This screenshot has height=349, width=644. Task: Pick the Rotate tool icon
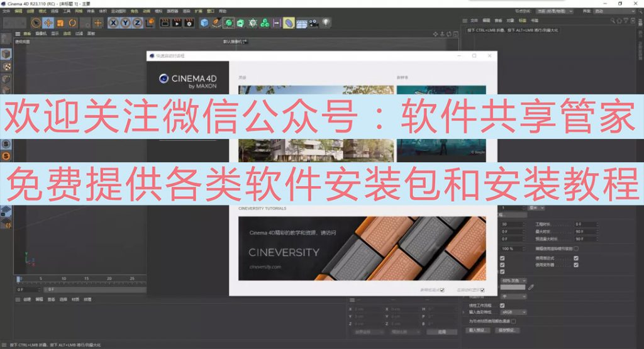click(73, 23)
